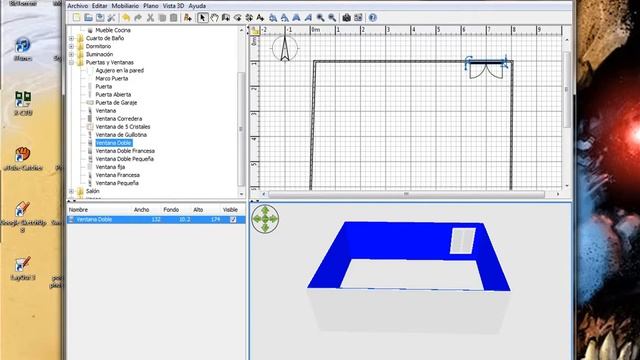
Task: Select Ventana Doble Francesa in catalog
Action: coord(125,151)
